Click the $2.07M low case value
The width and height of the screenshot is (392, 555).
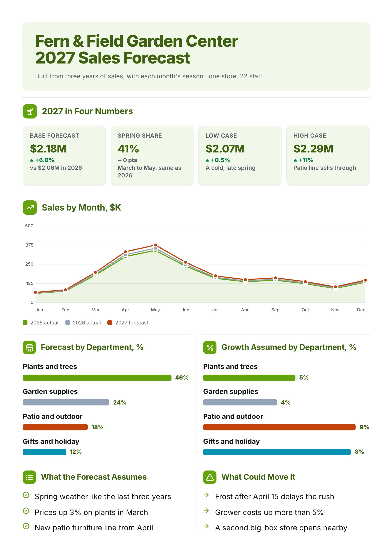click(225, 149)
